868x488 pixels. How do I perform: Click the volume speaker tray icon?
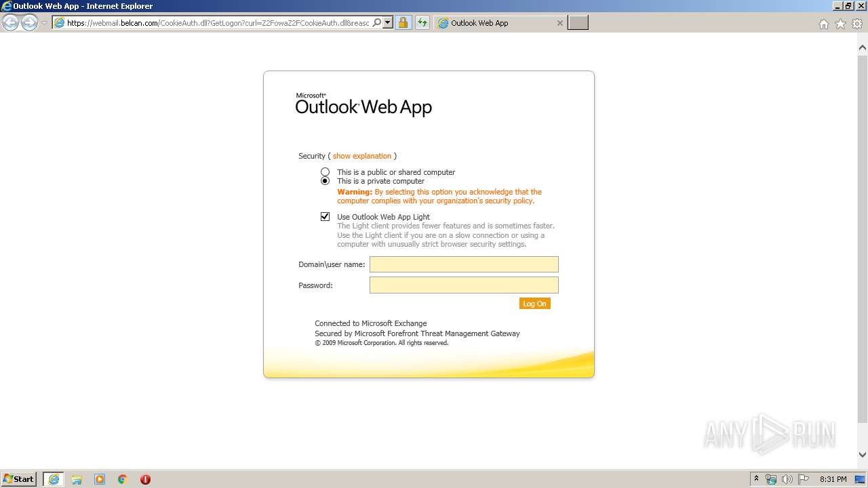787,479
